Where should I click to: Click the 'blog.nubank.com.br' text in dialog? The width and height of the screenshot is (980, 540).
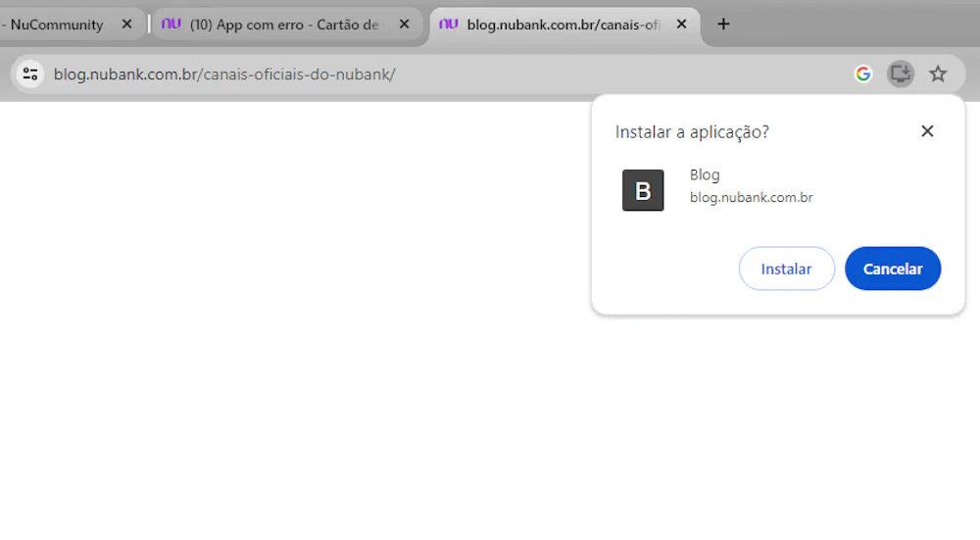click(x=752, y=198)
